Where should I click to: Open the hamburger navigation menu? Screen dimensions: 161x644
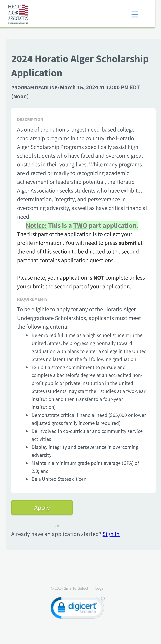(135, 14)
